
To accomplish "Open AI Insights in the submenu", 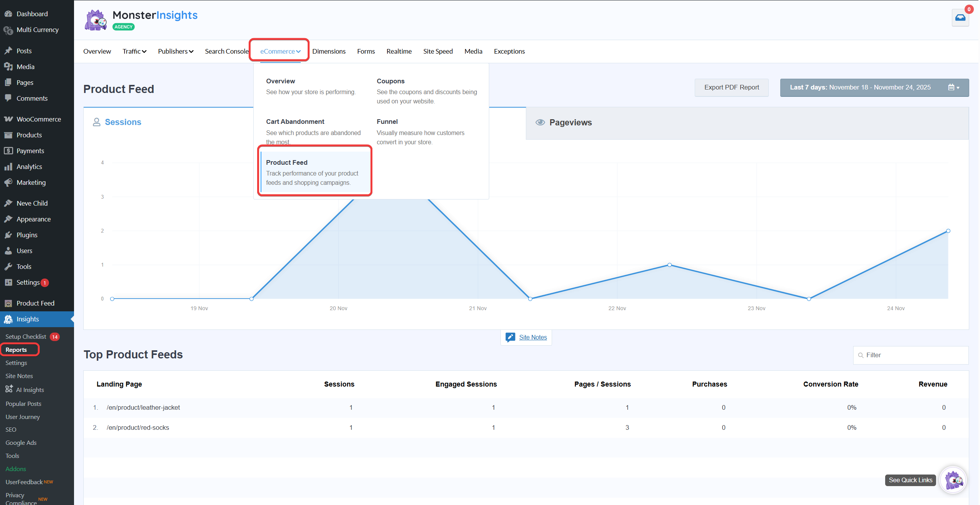I will (30, 390).
